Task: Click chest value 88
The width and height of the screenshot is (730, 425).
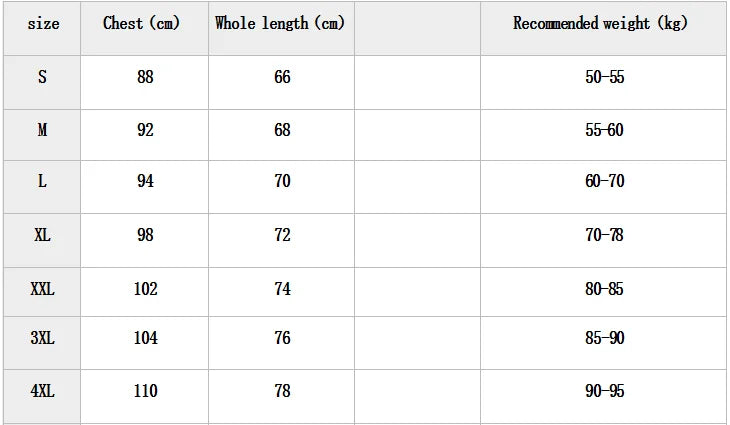Action: coord(145,77)
